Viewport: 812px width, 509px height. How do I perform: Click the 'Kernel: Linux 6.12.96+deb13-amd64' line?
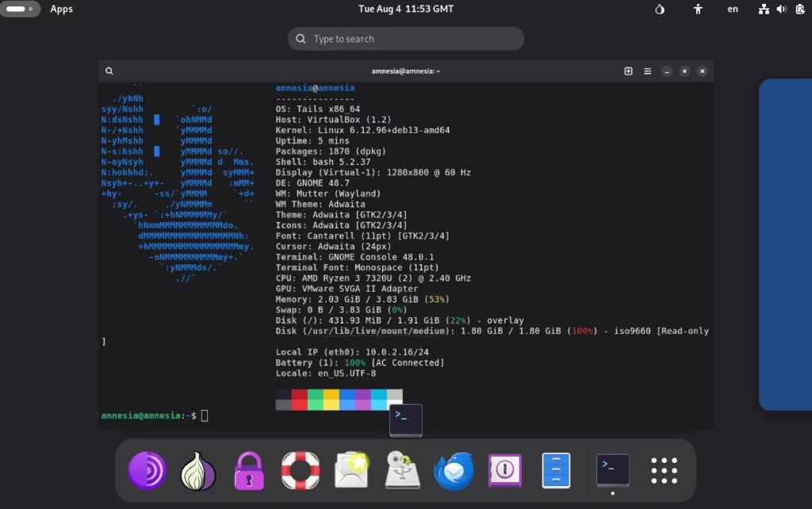pyautogui.click(x=362, y=131)
